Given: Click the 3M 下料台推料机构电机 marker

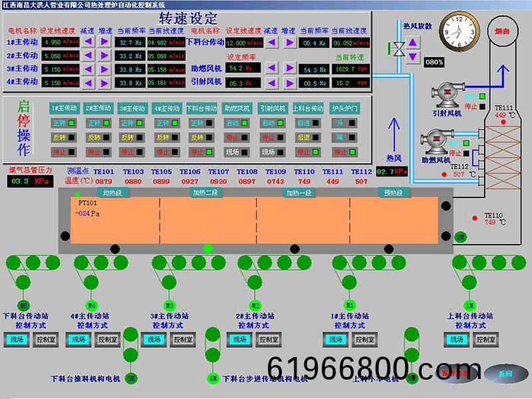Looking at the screenshot, I should click(x=130, y=378).
